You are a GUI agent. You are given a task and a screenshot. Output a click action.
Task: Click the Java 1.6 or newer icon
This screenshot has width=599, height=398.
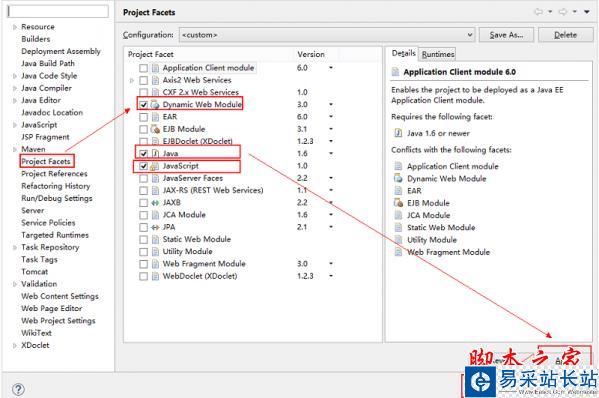tap(398, 133)
